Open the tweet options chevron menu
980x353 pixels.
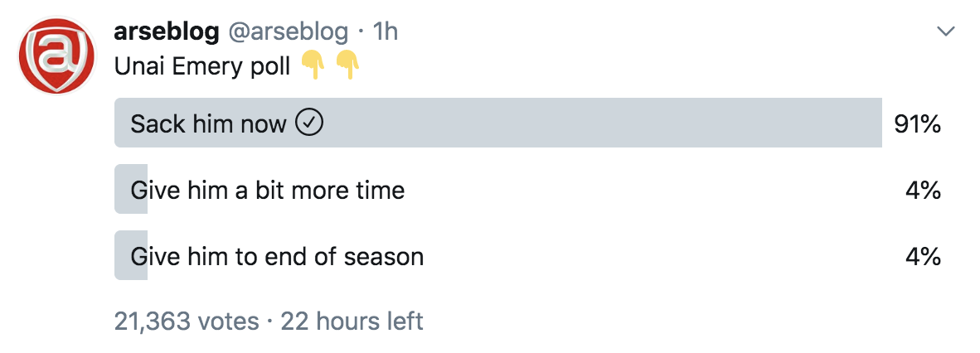946,31
